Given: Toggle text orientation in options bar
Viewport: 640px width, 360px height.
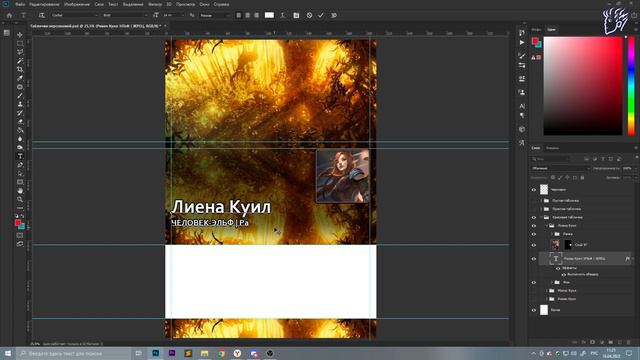Looking at the screenshot, I should click(x=41, y=15).
